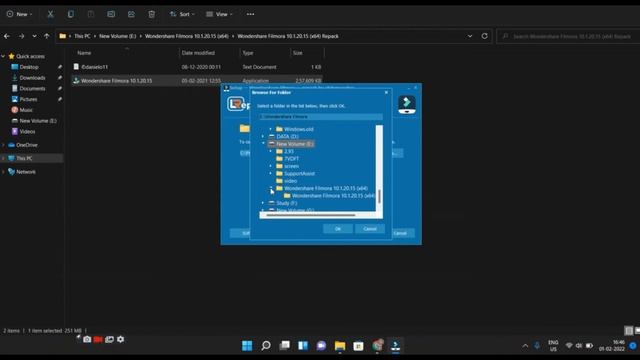
Task: Sort files by Size column header
Action: [x=298, y=53]
